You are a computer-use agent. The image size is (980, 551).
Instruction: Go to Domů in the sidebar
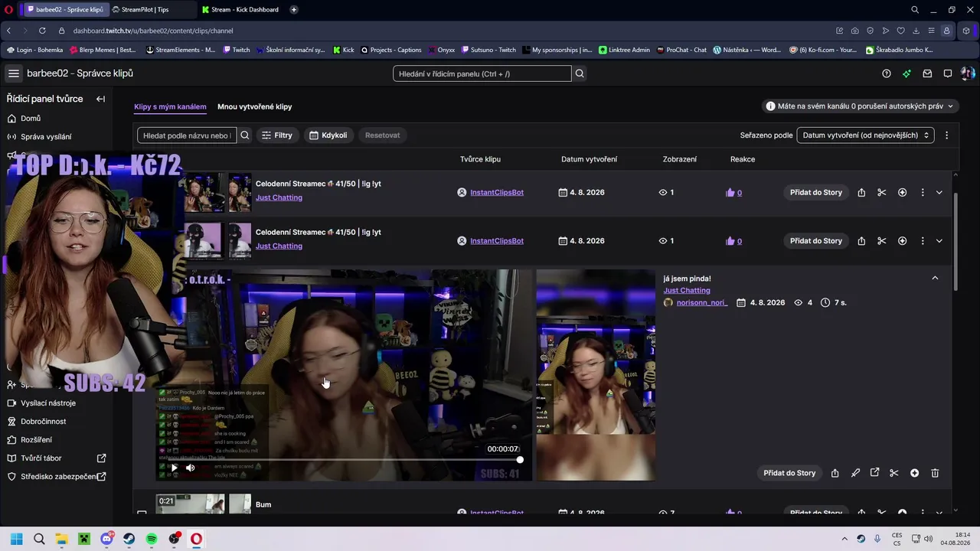(31, 119)
